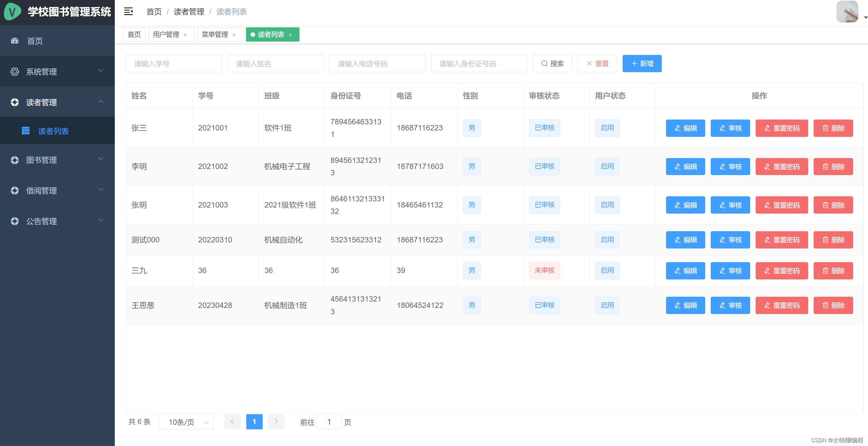Close the 用户管理 tab with its X
The height and width of the screenshot is (446, 868).
[x=185, y=35]
